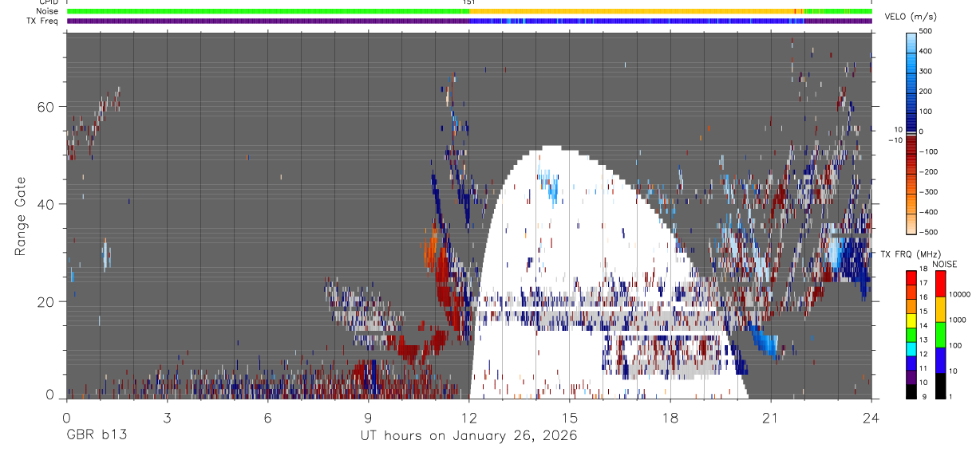The height and width of the screenshot is (452, 980).
Task: Click the pale orange bottom of velocity color bar
Action: coord(912,223)
